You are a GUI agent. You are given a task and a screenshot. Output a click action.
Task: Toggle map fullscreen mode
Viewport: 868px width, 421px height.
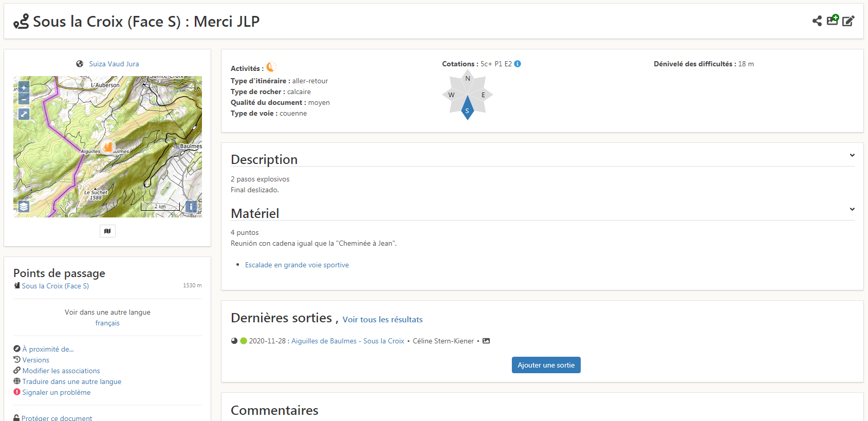tap(24, 114)
